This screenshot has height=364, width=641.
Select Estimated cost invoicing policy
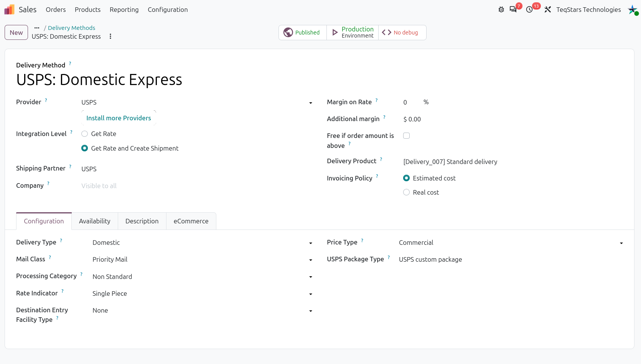coord(407,178)
